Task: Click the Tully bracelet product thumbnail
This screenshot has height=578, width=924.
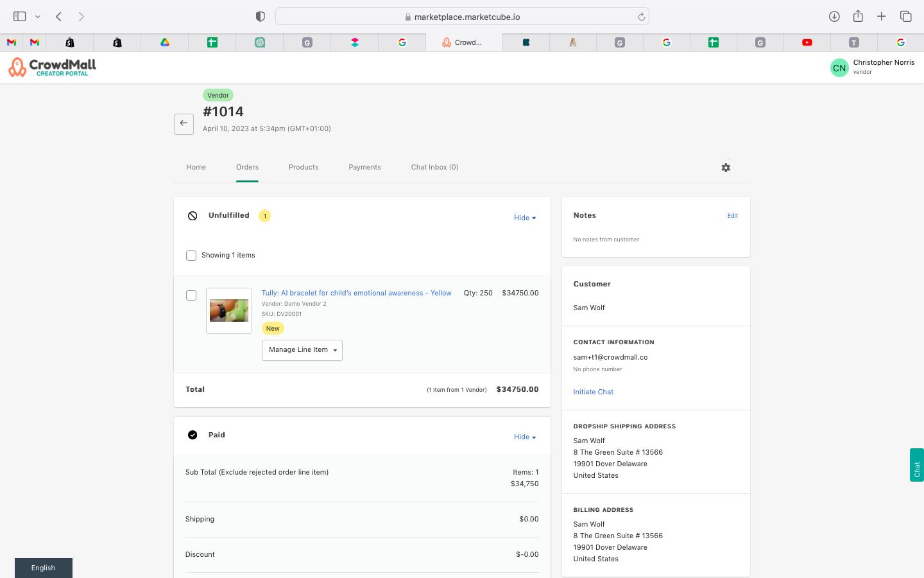Action: tap(229, 311)
